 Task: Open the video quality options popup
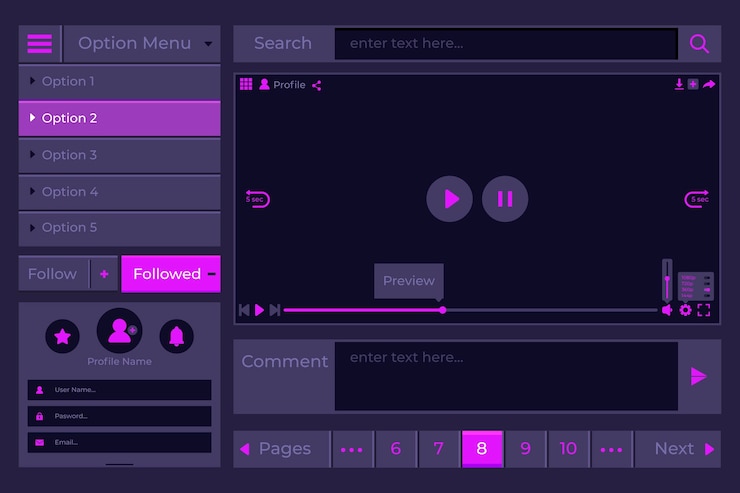click(x=696, y=286)
